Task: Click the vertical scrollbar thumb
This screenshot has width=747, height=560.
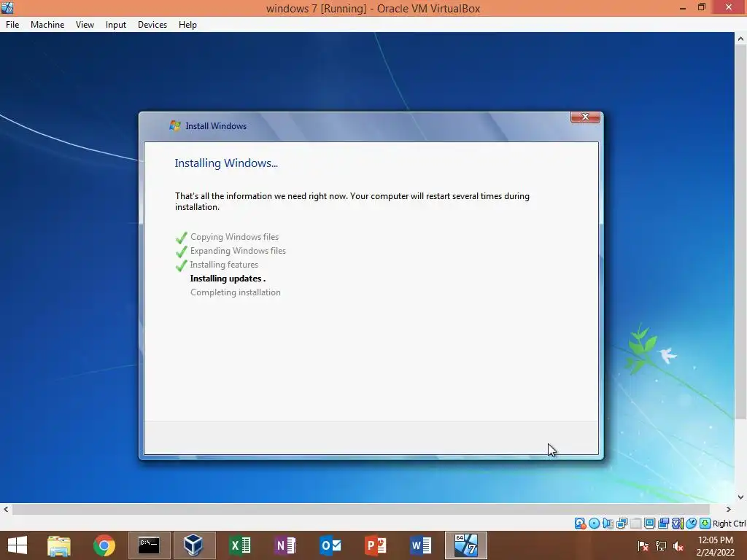Action: [740, 232]
